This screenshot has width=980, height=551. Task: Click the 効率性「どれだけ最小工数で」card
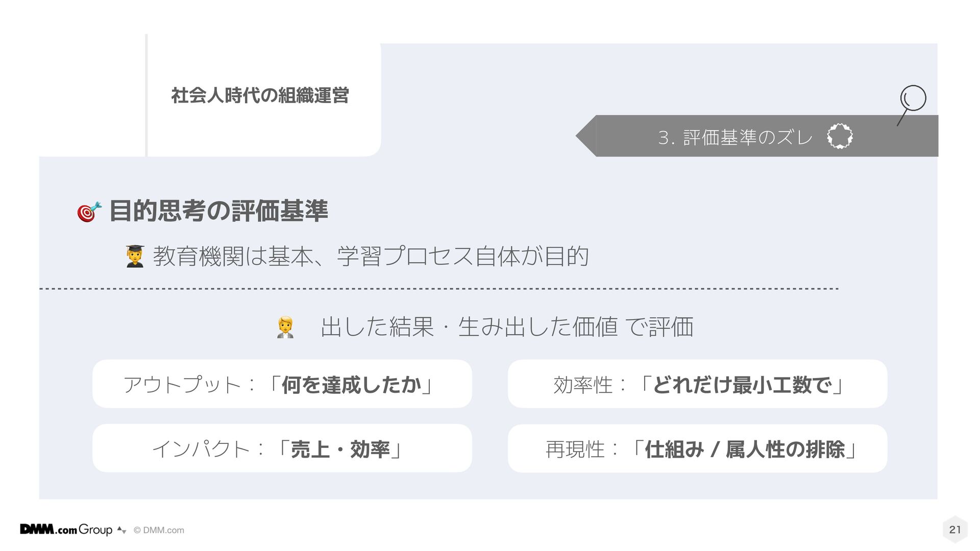pyautogui.click(x=697, y=384)
